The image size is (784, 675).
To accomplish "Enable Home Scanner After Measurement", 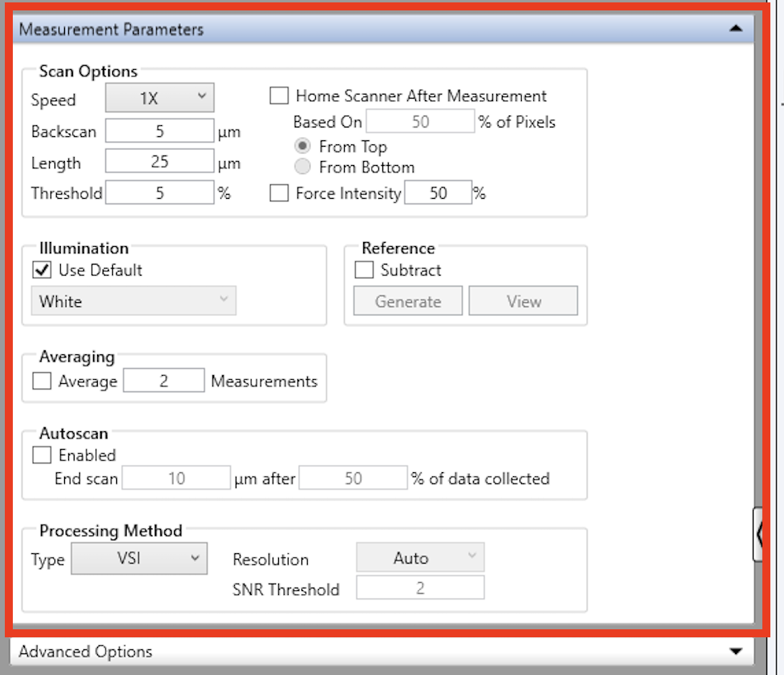I will pyautogui.click(x=279, y=96).
